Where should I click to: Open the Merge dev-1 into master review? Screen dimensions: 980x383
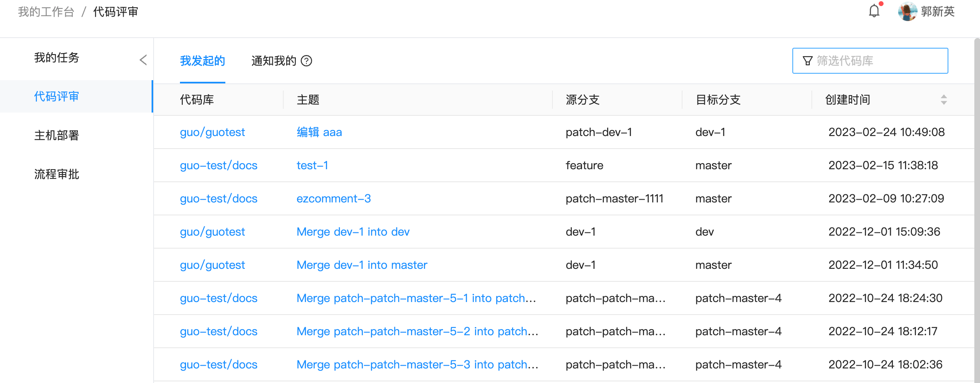point(362,265)
